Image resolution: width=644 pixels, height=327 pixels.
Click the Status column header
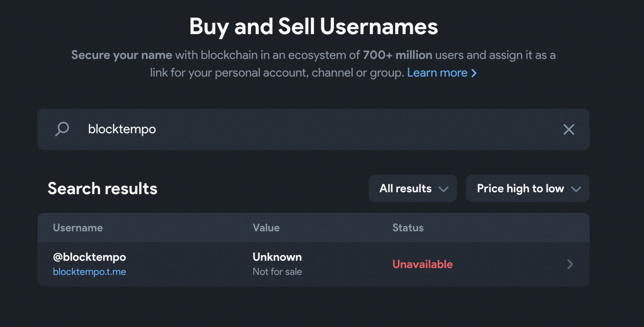point(408,228)
